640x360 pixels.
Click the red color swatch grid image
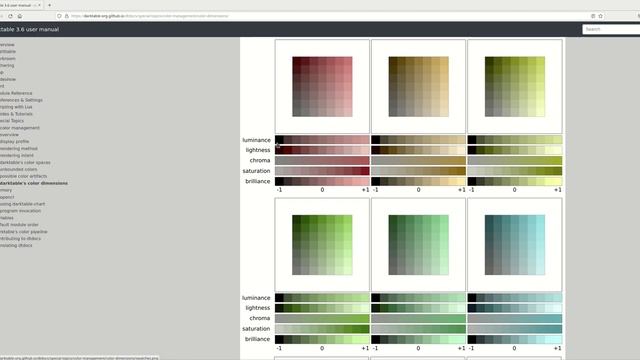pos(322,87)
